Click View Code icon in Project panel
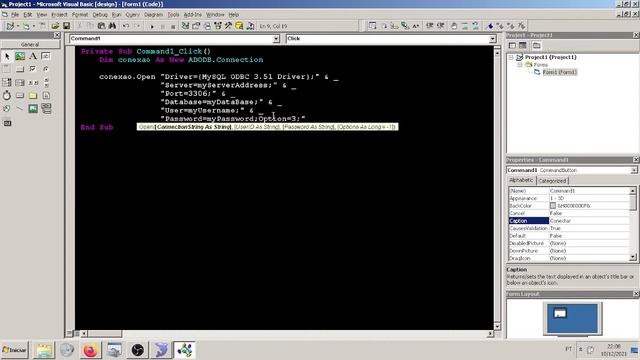 [x=513, y=45]
